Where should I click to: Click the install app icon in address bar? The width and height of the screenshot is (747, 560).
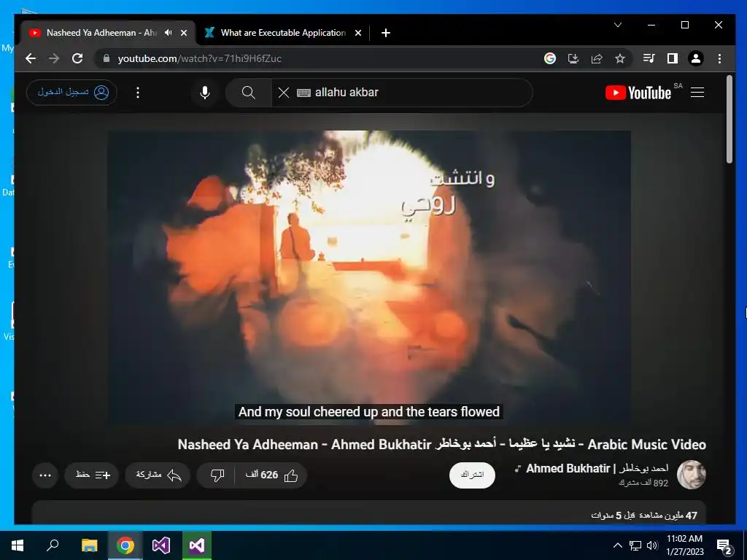[x=573, y=58]
